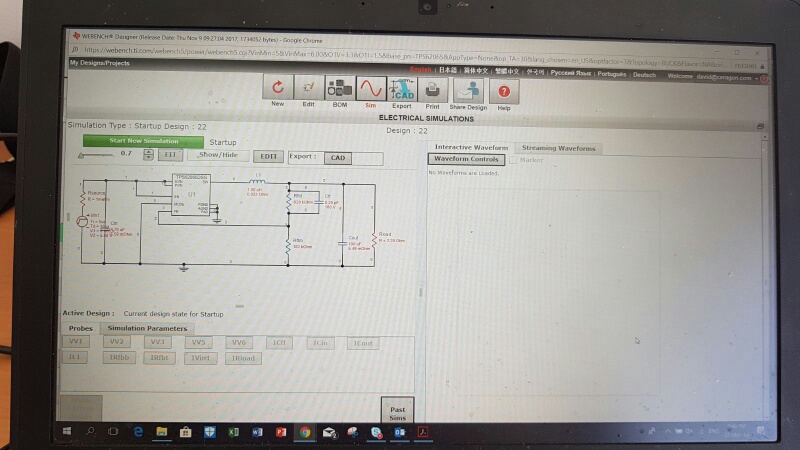Open Windows Defender shield on the taskbar
800x450 pixels.
[210, 432]
